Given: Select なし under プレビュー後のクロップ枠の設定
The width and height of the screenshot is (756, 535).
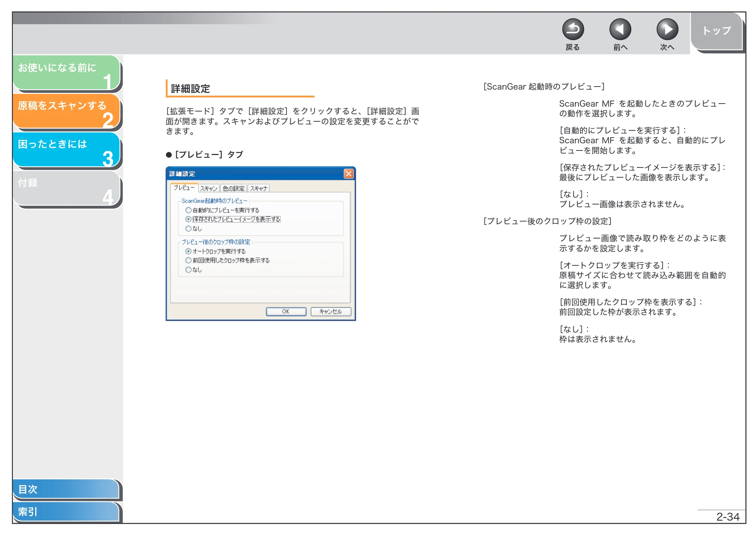Looking at the screenshot, I should point(188,270).
